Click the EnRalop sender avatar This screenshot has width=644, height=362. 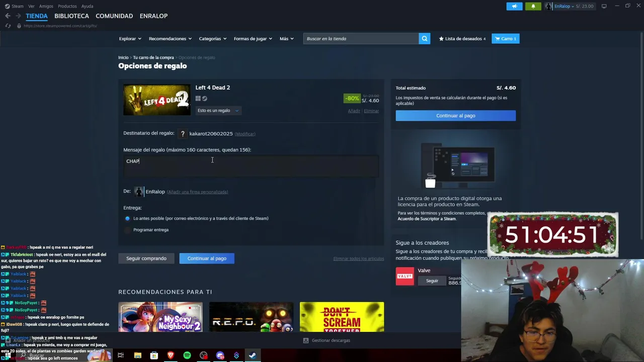(x=139, y=192)
